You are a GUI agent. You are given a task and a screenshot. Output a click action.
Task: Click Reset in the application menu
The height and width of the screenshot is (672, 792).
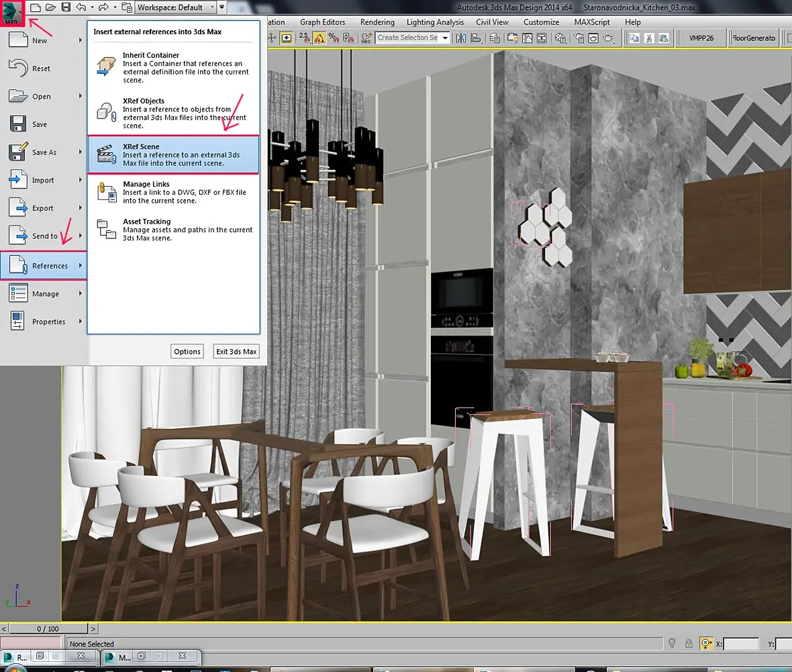click(x=44, y=68)
